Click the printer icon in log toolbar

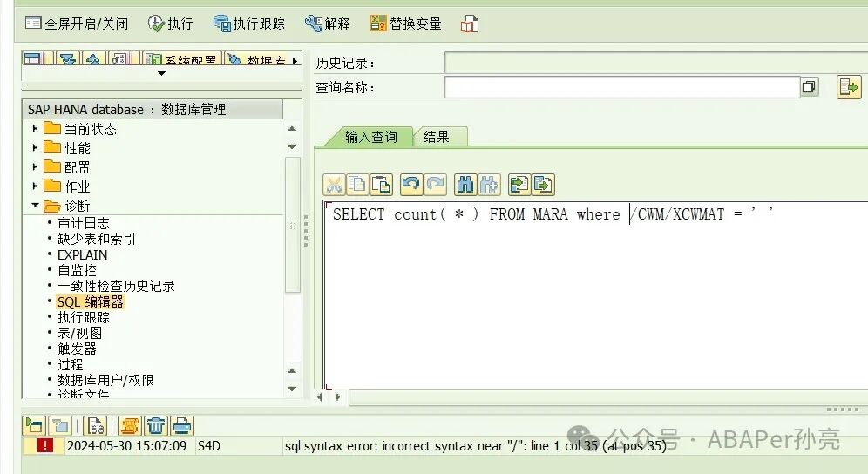(x=182, y=426)
